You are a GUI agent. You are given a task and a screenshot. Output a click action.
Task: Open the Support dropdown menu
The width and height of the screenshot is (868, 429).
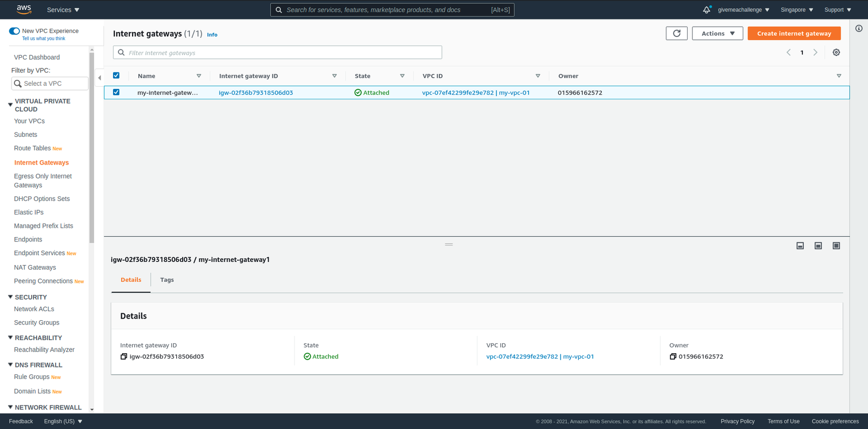tap(837, 9)
